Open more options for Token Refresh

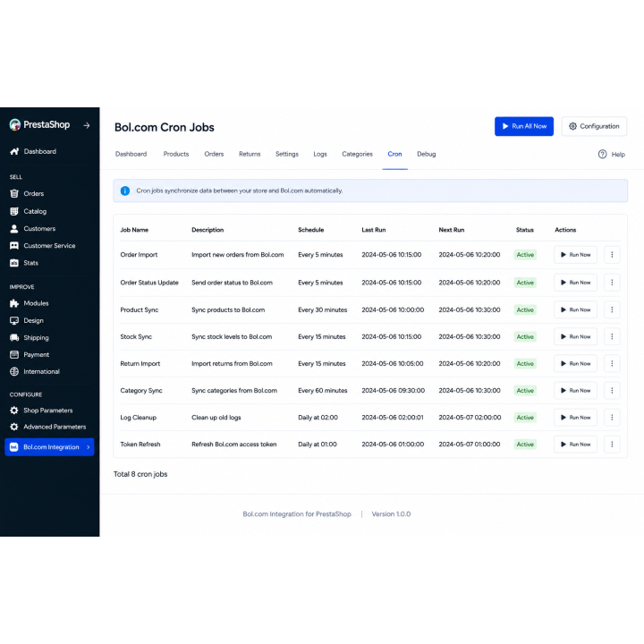pyautogui.click(x=612, y=445)
